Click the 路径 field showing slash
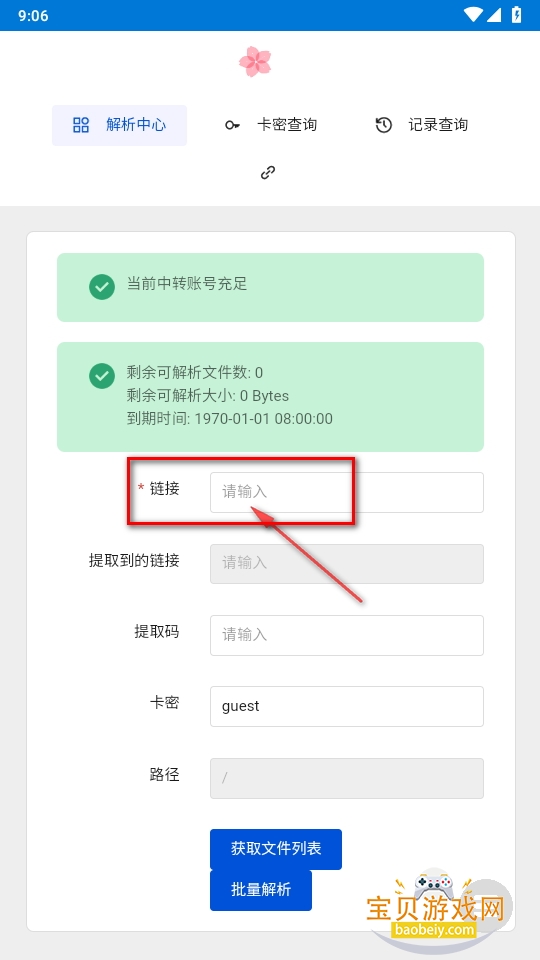Screen dimensions: 540x960 tap(347, 778)
